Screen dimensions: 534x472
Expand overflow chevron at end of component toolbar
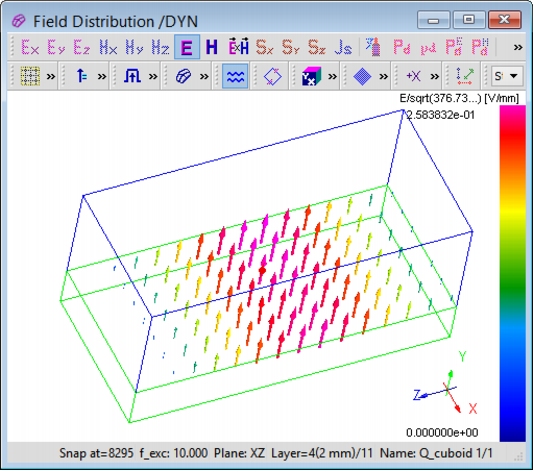pyautogui.click(x=518, y=47)
